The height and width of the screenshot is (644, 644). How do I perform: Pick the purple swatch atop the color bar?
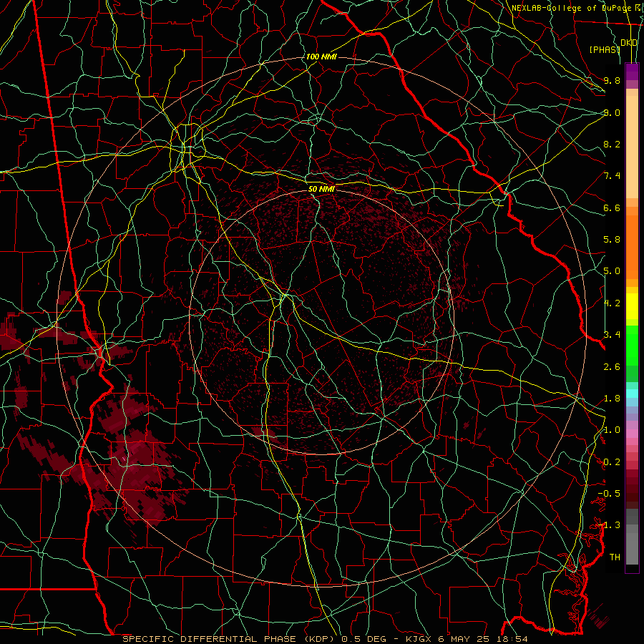coord(632,72)
